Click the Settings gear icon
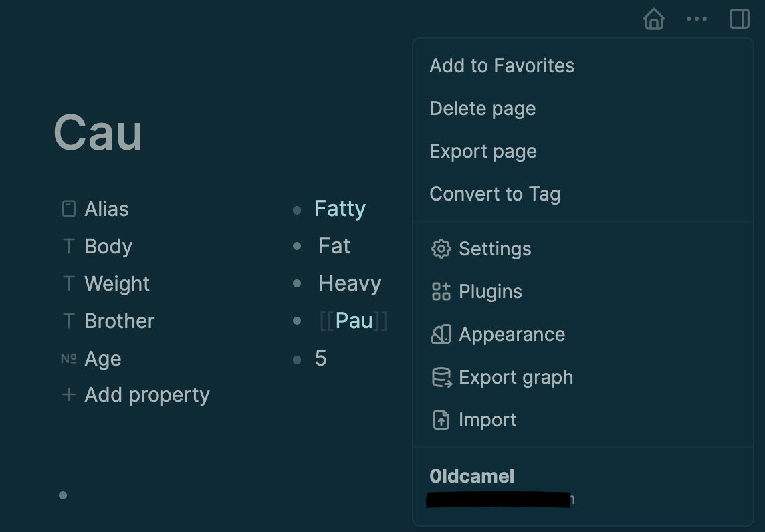 (441, 249)
